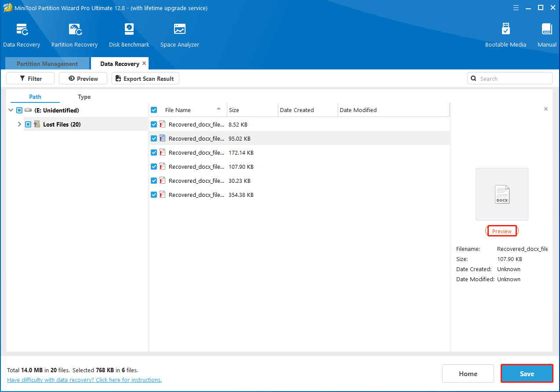The image size is (560, 392).
Task: Click the Bootable Media icon
Action: (x=505, y=30)
